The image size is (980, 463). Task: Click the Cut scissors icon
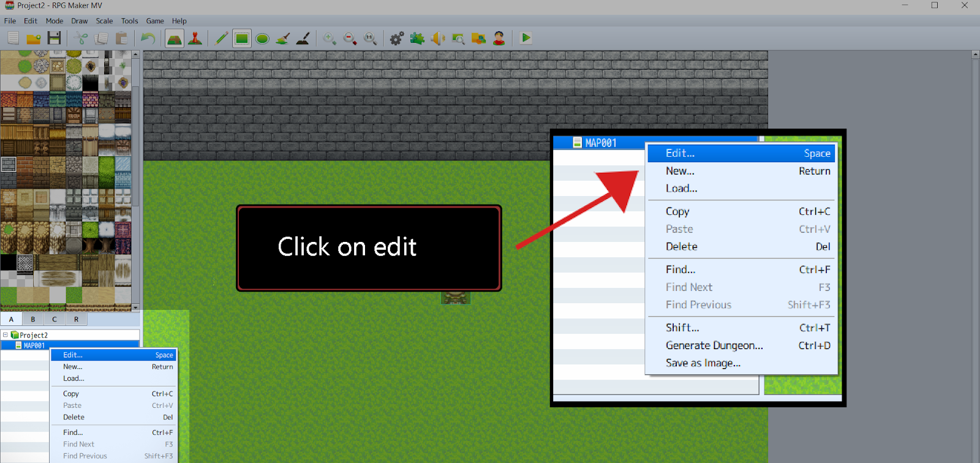[81, 38]
